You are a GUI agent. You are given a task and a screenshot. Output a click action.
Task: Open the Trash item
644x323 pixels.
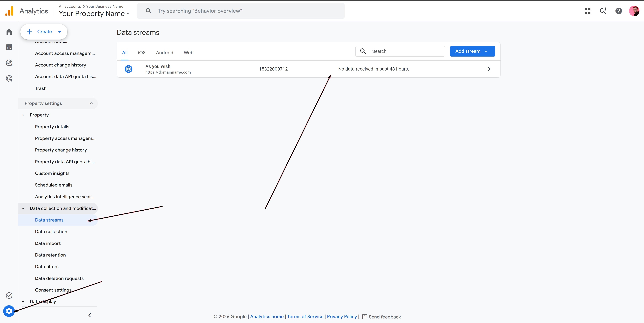tap(41, 88)
